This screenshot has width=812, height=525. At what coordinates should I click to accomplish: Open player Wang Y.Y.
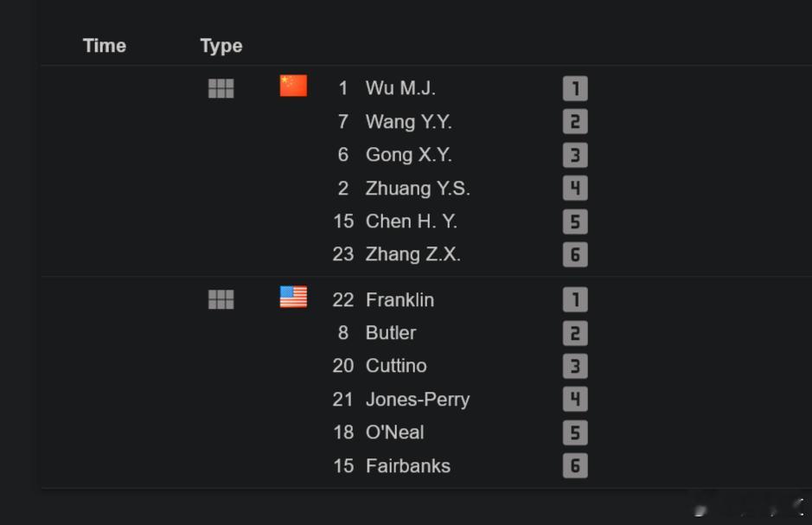point(408,122)
